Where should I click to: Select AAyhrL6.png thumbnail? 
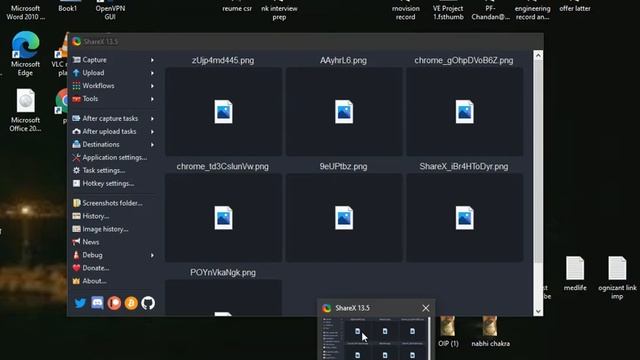pos(344,112)
